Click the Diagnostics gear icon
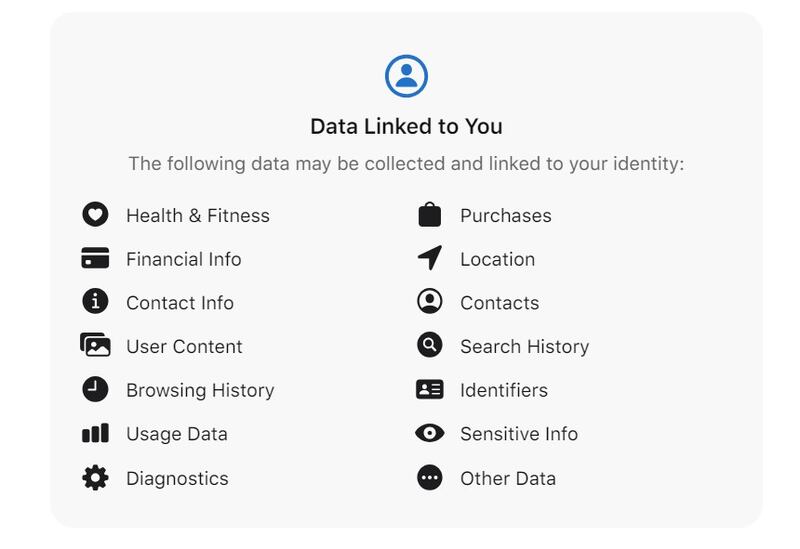 click(95, 478)
